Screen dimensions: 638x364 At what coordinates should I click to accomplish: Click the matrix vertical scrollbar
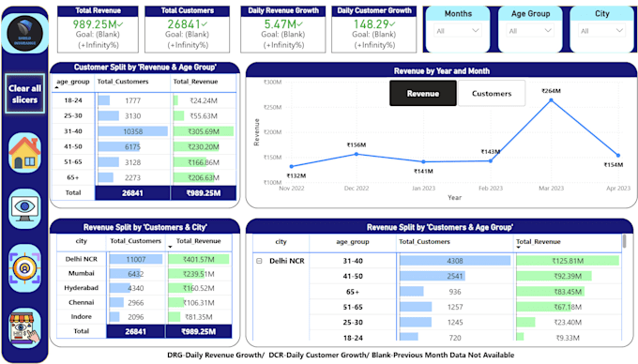click(x=625, y=241)
